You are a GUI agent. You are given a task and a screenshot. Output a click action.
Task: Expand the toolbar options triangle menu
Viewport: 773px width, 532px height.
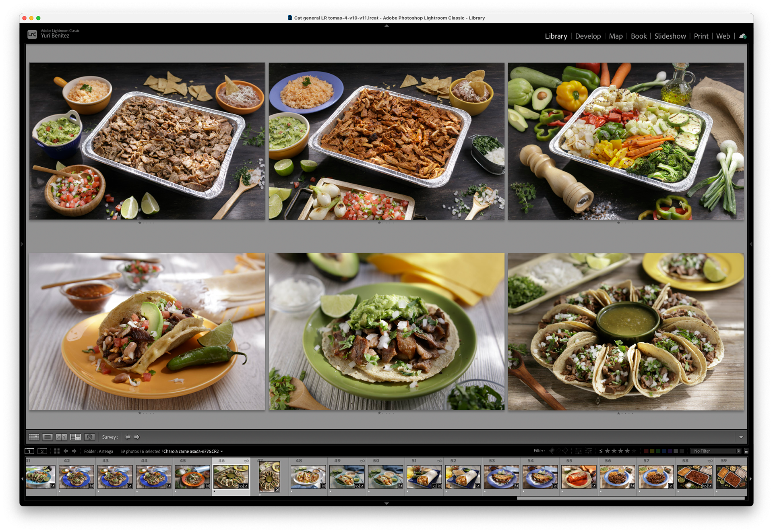741,437
